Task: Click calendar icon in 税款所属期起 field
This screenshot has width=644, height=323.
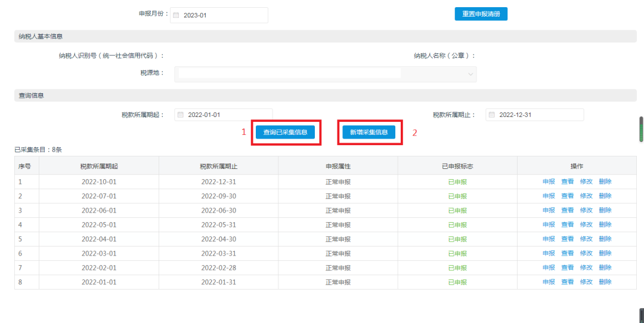Action: click(x=180, y=115)
